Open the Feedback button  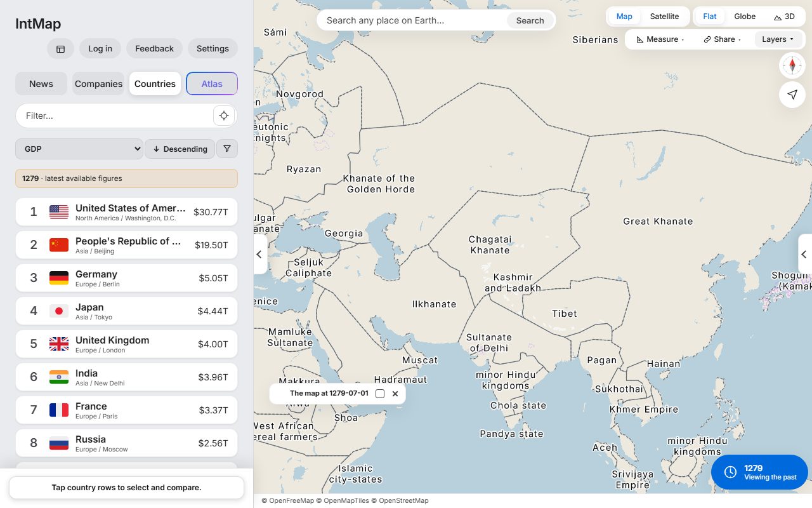click(154, 49)
